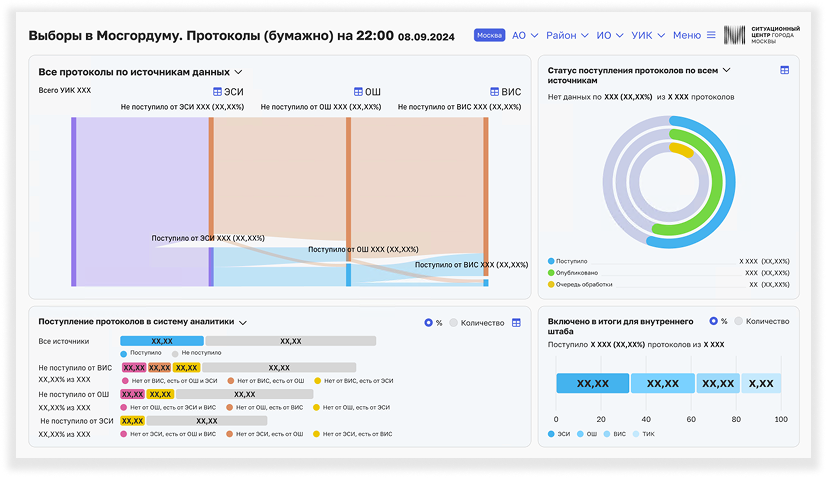
Task: Click the Нет от ЭСИ, есть от ВИС legend
Action: pyautogui.click(x=353, y=434)
